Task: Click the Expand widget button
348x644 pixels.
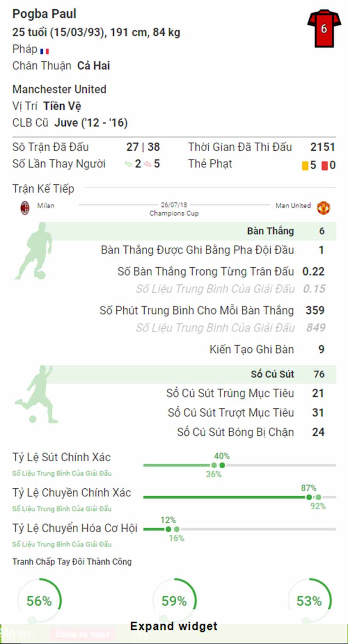Action: (174, 626)
